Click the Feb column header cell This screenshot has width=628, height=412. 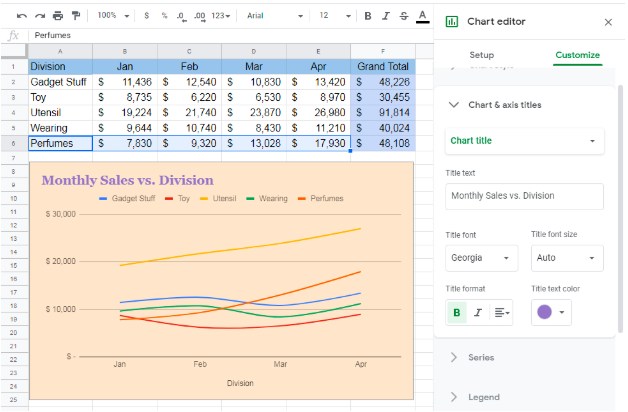click(189, 66)
